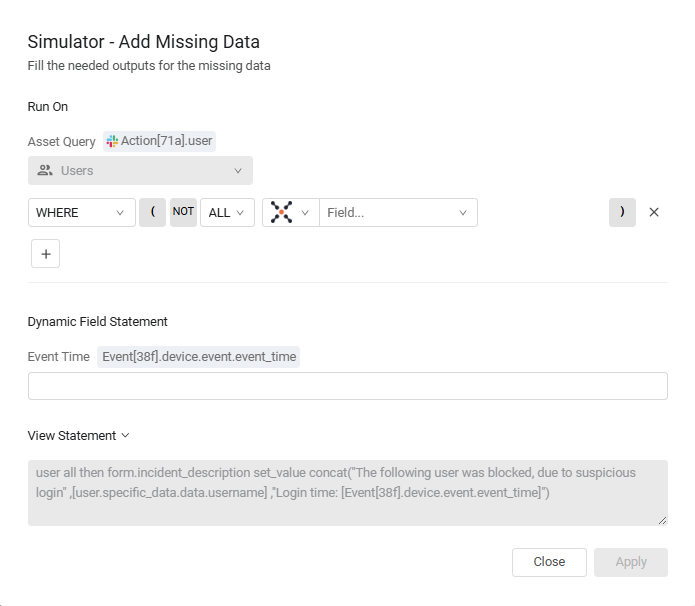Expand the Users asset type dropdown

click(140, 170)
